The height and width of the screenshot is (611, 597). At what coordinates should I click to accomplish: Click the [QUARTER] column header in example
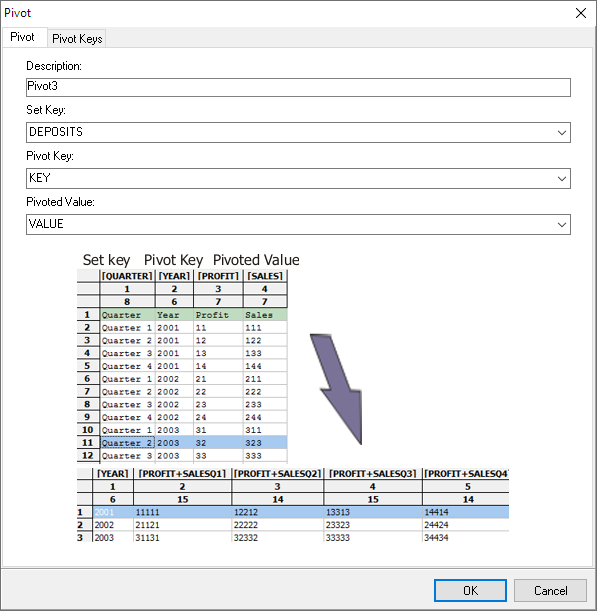click(x=127, y=276)
